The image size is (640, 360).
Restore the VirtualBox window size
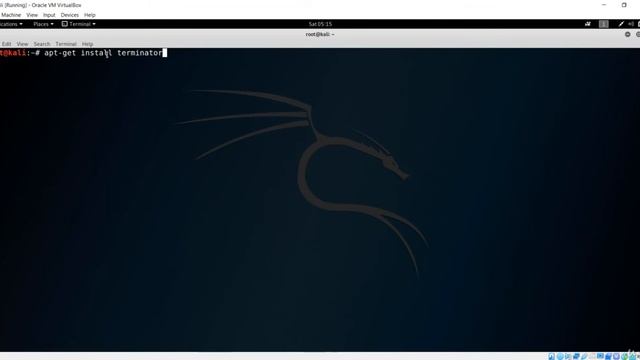pos(624,5)
